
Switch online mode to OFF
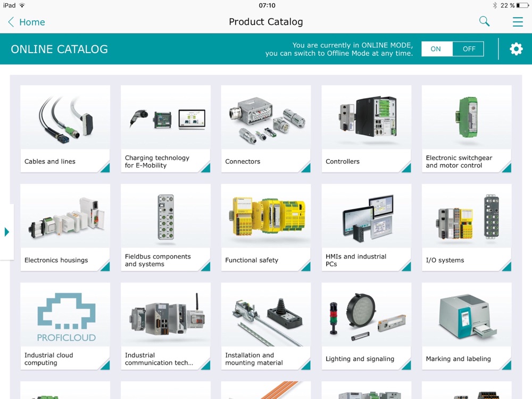point(468,49)
